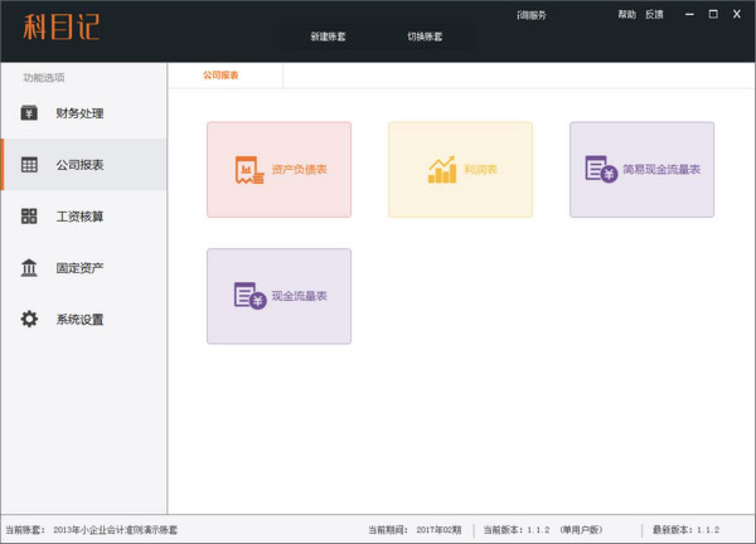Select 系统设置 label in the sidebar
The width and height of the screenshot is (756, 544).
click(80, 319)
